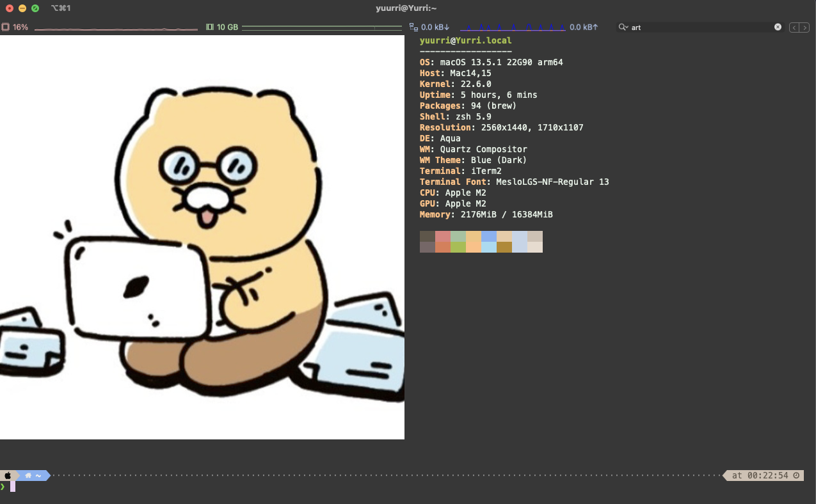Viewport: 816px width, 504px height.
Task: Pick the golden brown color block
Action: coord(504,247)
